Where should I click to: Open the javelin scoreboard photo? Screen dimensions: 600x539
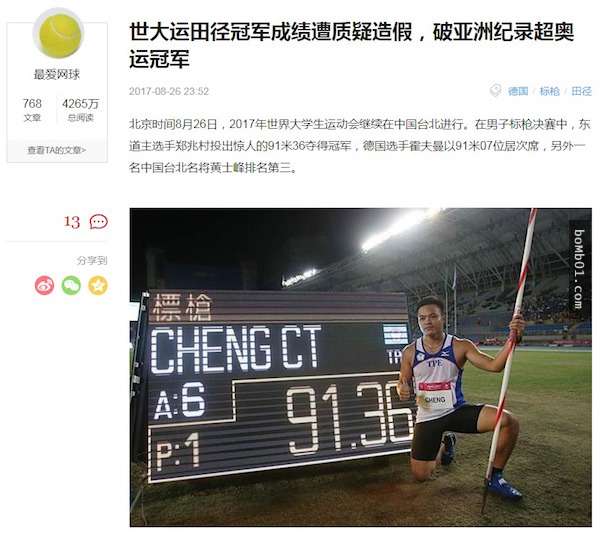(x=361, y=367)
